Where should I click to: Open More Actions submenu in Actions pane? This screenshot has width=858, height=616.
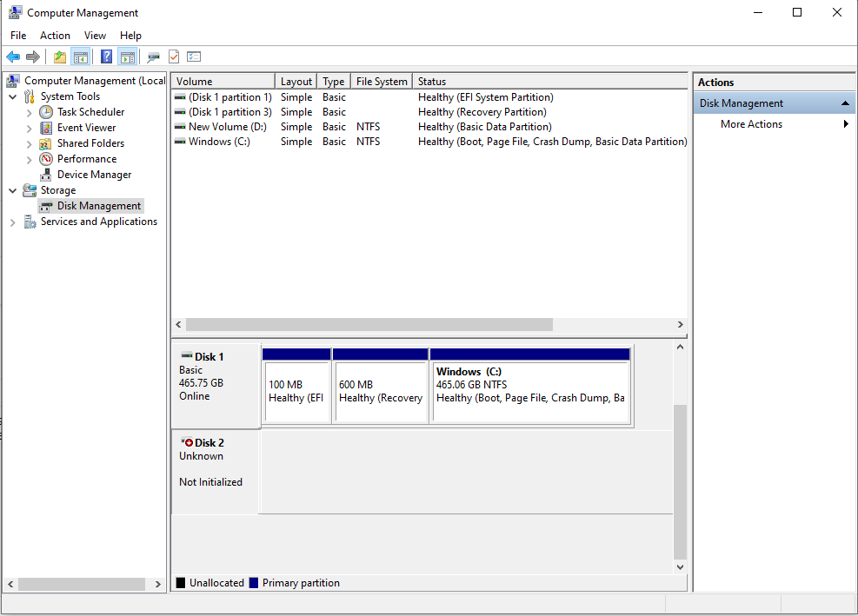751,124
